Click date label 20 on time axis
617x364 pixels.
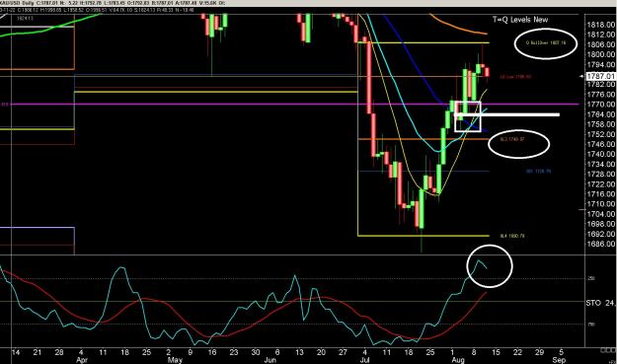point(321,352)
